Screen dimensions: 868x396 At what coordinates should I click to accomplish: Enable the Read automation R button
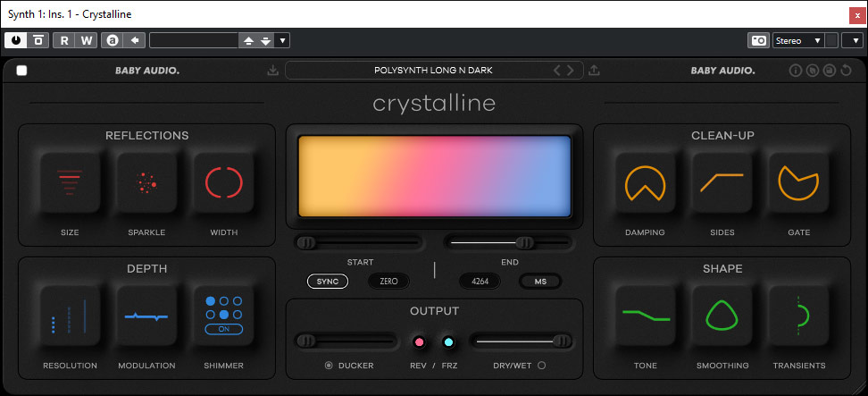point(64,40)
